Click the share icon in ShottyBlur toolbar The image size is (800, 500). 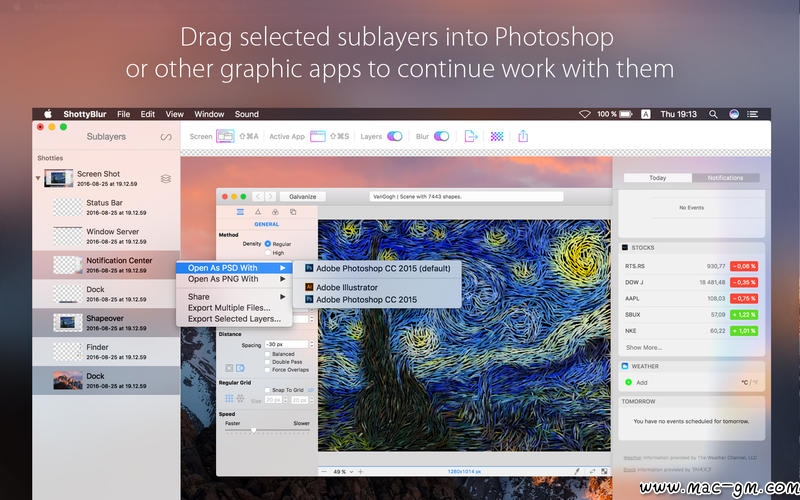[523, 136]
